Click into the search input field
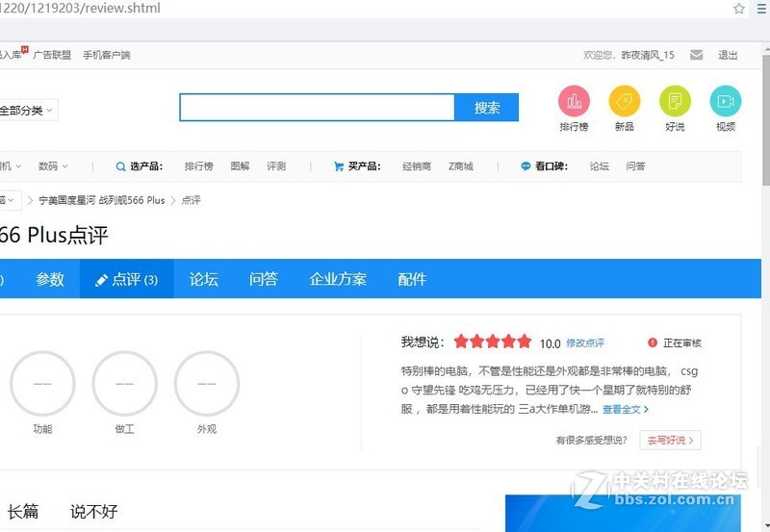Image resolution: width=770 pixels, height=532 pixels. [318, 107]
